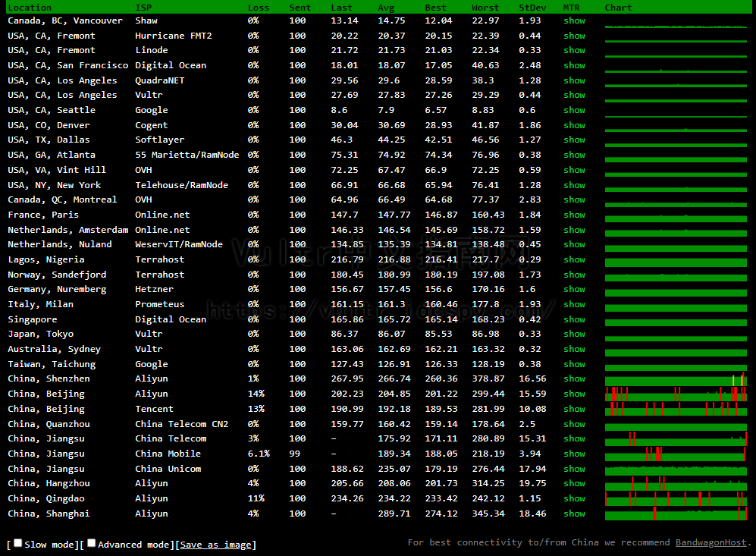756x556 pixels.
Task: Show MTR for Jiangsu China Unicom
Action: click(574, 469)
